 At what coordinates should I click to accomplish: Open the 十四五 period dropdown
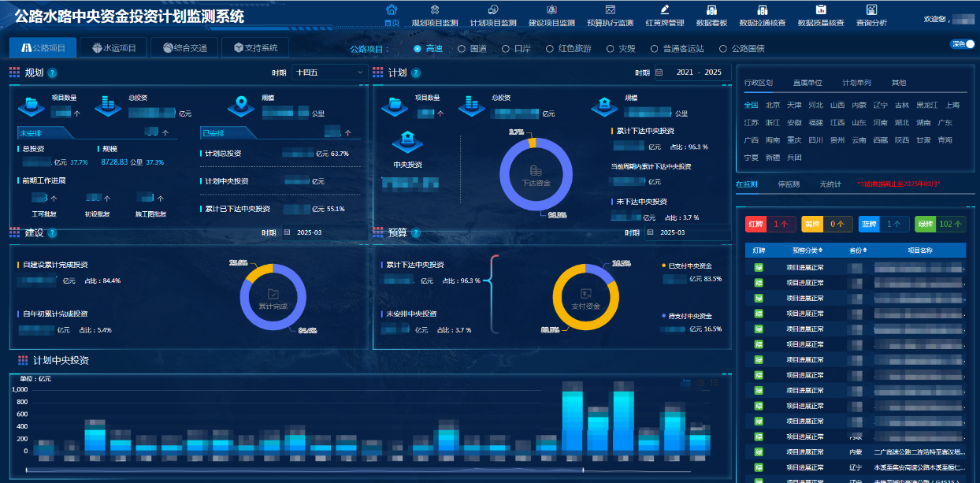coord(329,72)
